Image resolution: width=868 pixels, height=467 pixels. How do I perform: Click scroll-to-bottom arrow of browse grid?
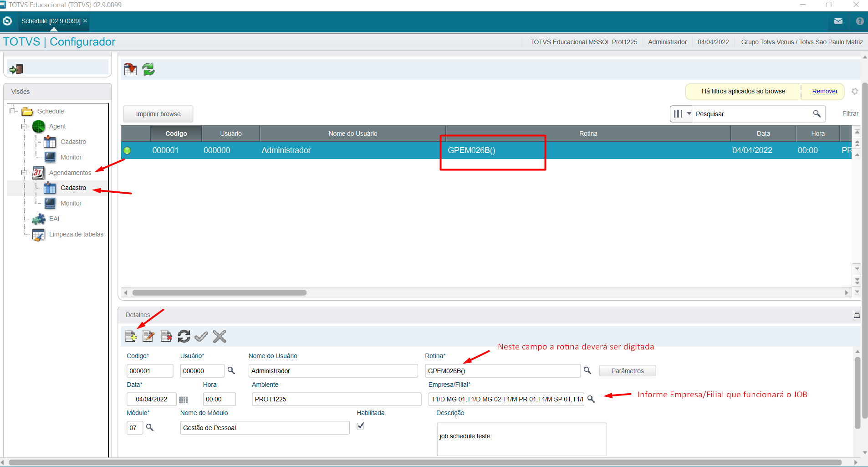coord(857,292)
